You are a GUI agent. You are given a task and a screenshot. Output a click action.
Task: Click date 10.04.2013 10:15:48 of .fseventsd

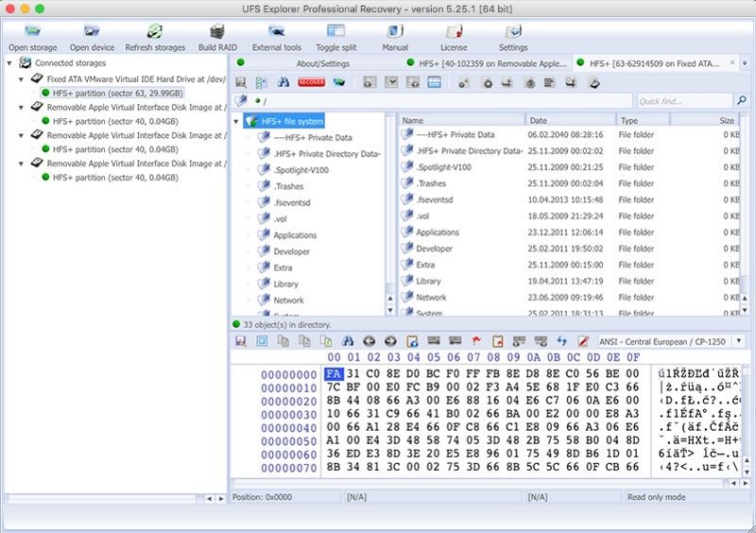point(565,199)
